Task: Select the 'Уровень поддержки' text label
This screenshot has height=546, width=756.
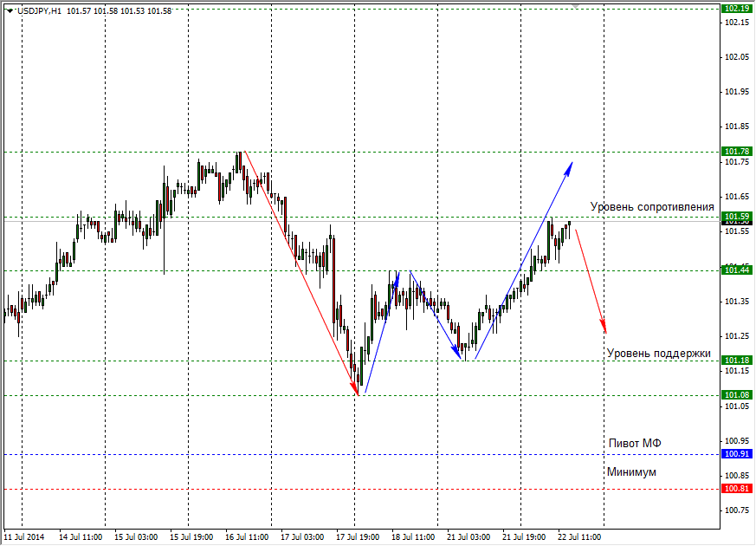Action: (x=659, y=354)
